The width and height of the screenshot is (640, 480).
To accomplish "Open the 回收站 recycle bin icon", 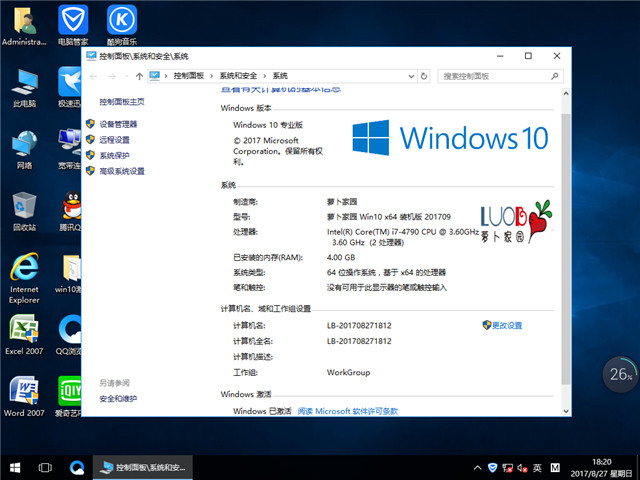I will [x=24, y=210].
